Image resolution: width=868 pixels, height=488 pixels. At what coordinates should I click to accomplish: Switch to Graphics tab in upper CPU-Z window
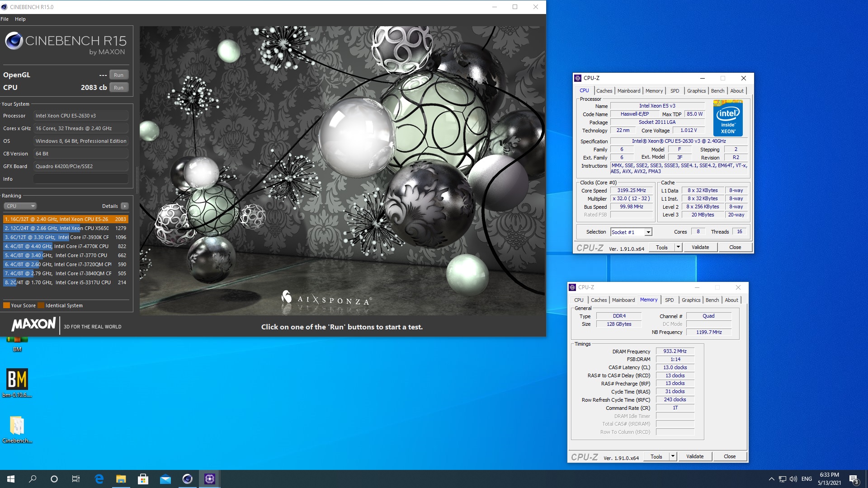tap(696, 91)
